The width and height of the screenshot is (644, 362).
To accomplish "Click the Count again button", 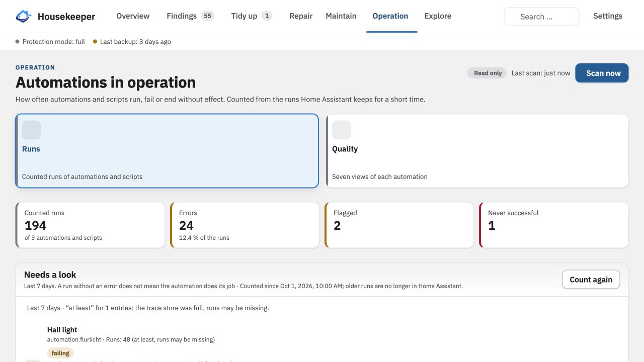I will [591, 280].
